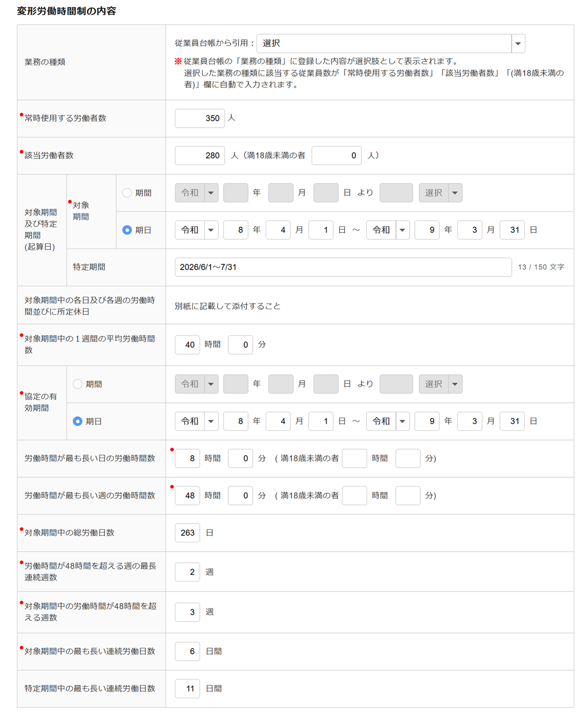Click the 該当労働者数 field showing 280
This screenshot has height=712, width=588.
tap(200, 155)
